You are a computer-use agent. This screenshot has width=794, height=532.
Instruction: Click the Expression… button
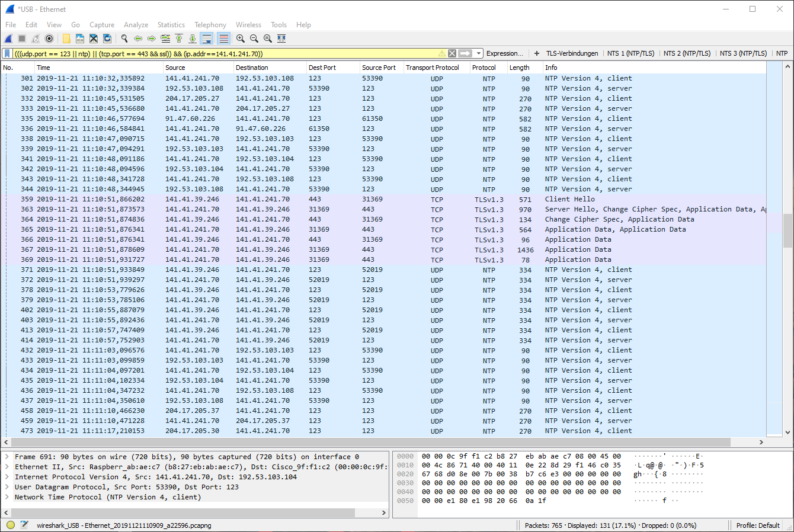point(505,53)
